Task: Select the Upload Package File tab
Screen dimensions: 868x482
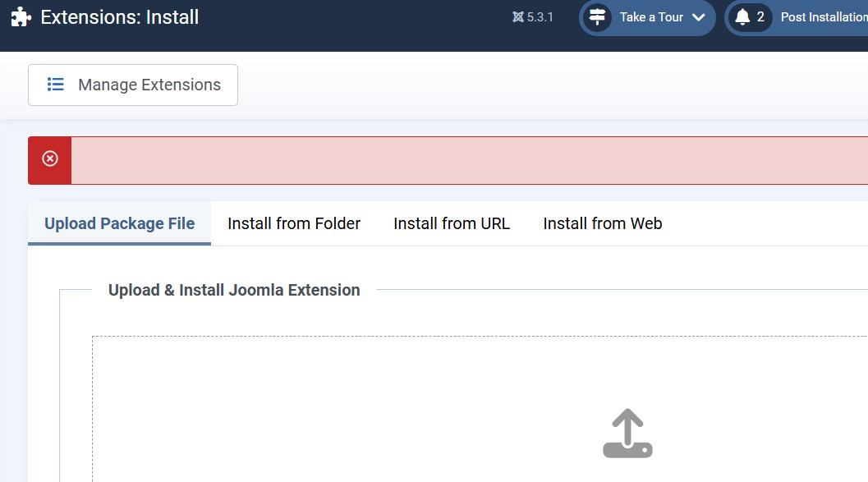Action: (x=120, y=223)
